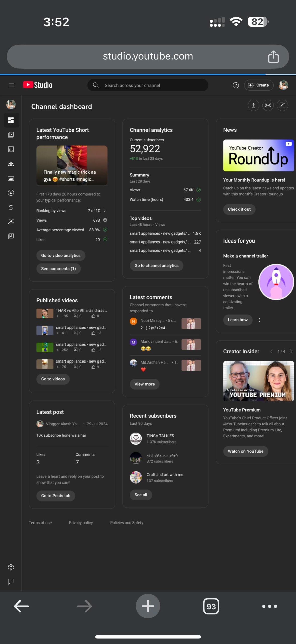296x644 pixels.
Task: Click Go live broadcast icon
Action: pos(268,105)
